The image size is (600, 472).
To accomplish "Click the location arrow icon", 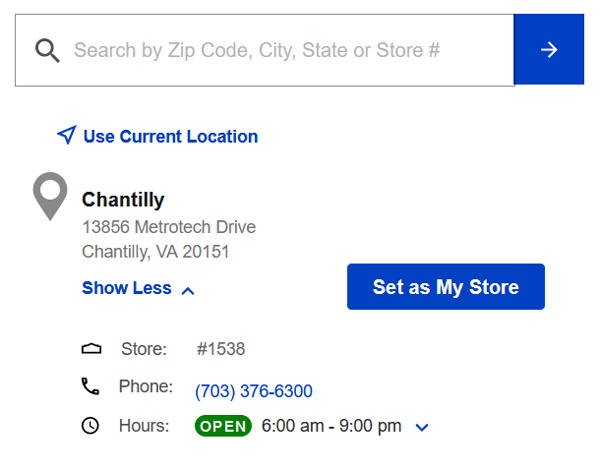I will 67,135.
